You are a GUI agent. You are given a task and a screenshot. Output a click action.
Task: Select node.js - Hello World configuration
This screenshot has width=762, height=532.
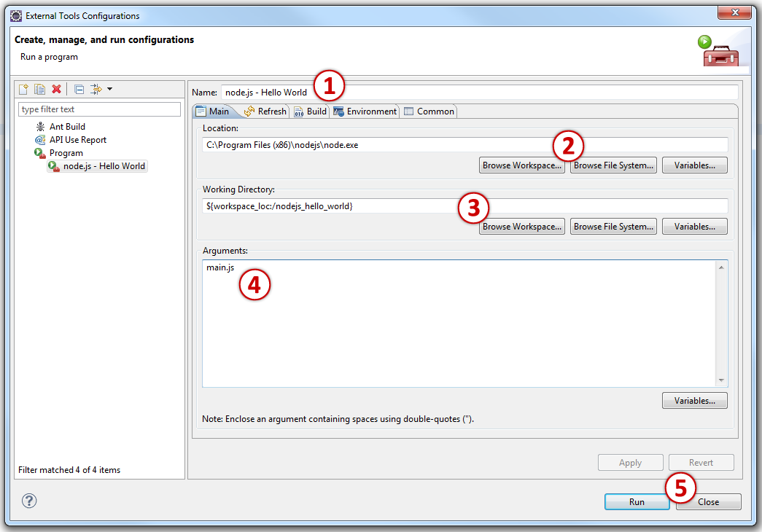click(104, 166)
